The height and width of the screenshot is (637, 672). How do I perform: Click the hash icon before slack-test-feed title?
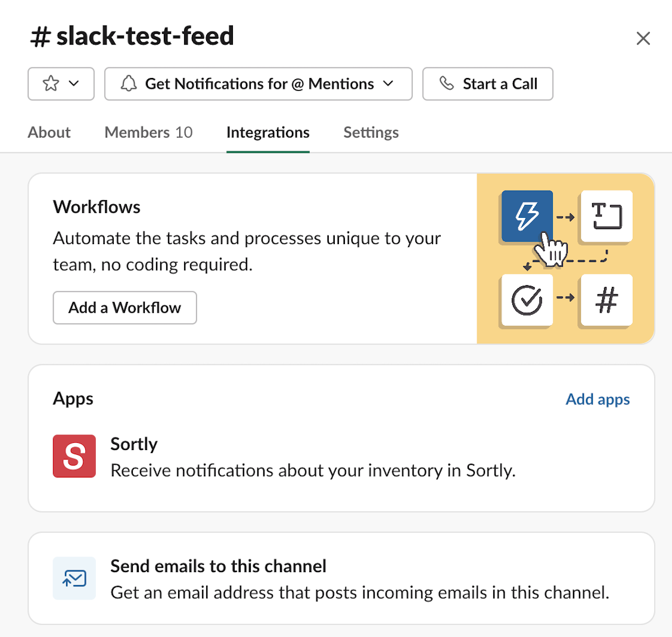tap(41, 36)
